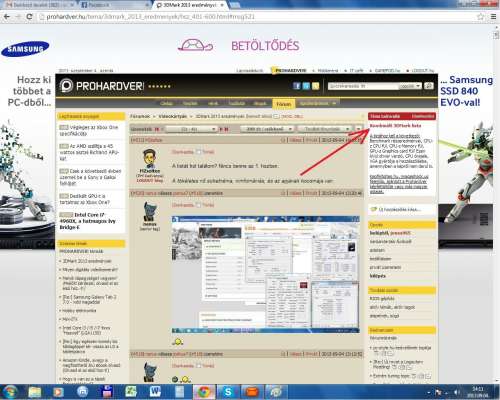
Task: Click Action Center flag tray icon
Action: click(438, 393)
